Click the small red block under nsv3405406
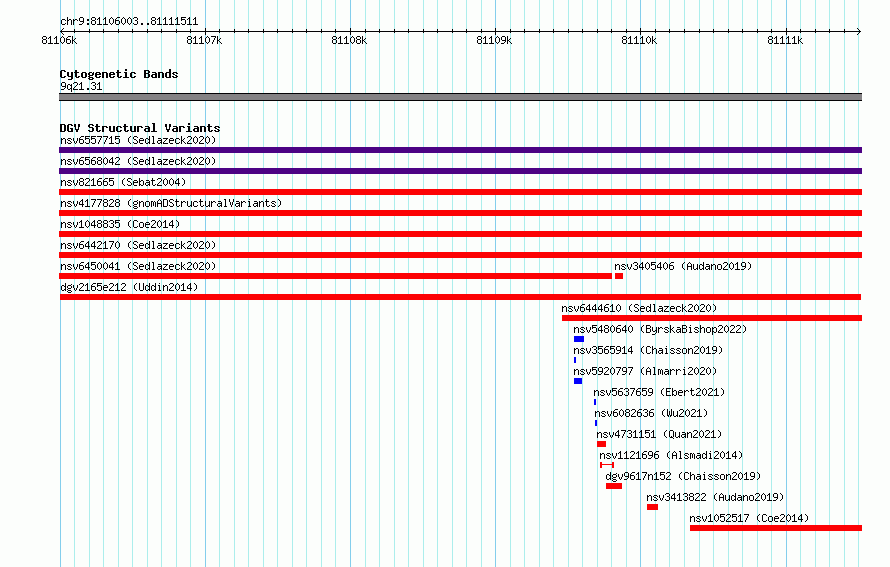Image resolution: width=890 pixels, height=567 pixels. [x=619, y=276]
